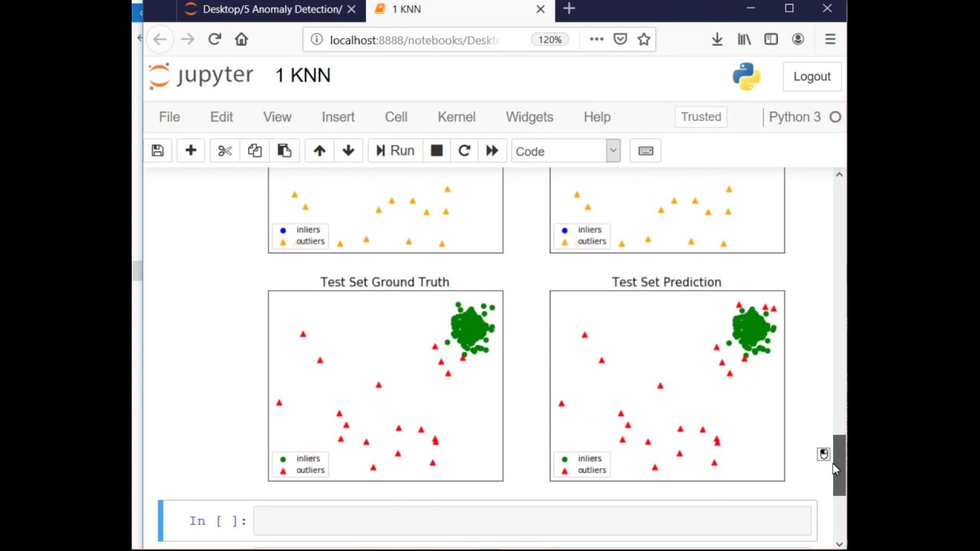This screenshot has width=980, height=551.
Task: Open the browser hamburger menu
Action: tap(830, 39)
